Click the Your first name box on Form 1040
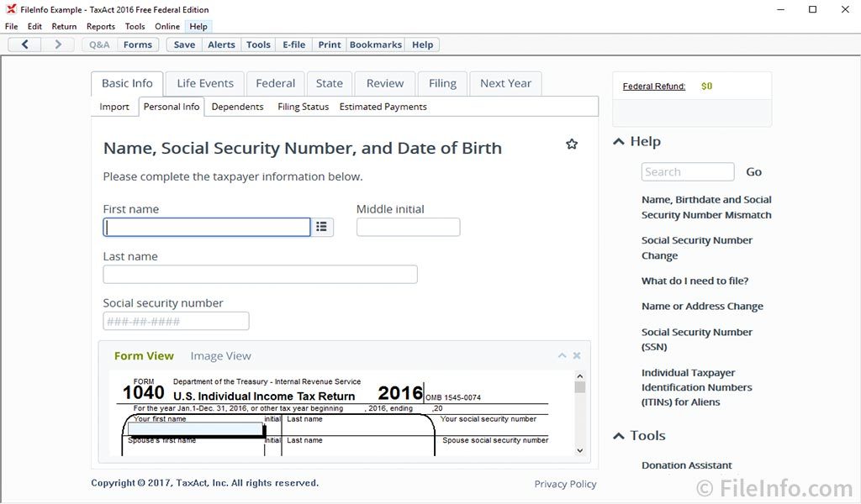 click(196, 429)
